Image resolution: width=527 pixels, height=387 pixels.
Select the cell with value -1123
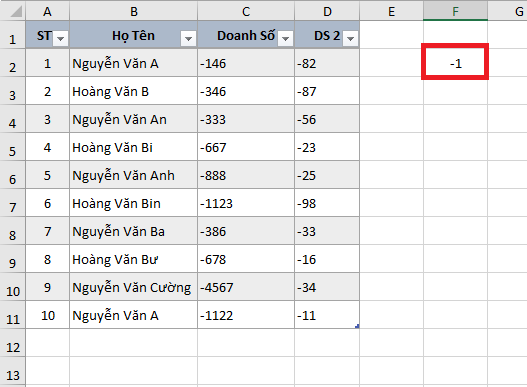pos(246,203)
